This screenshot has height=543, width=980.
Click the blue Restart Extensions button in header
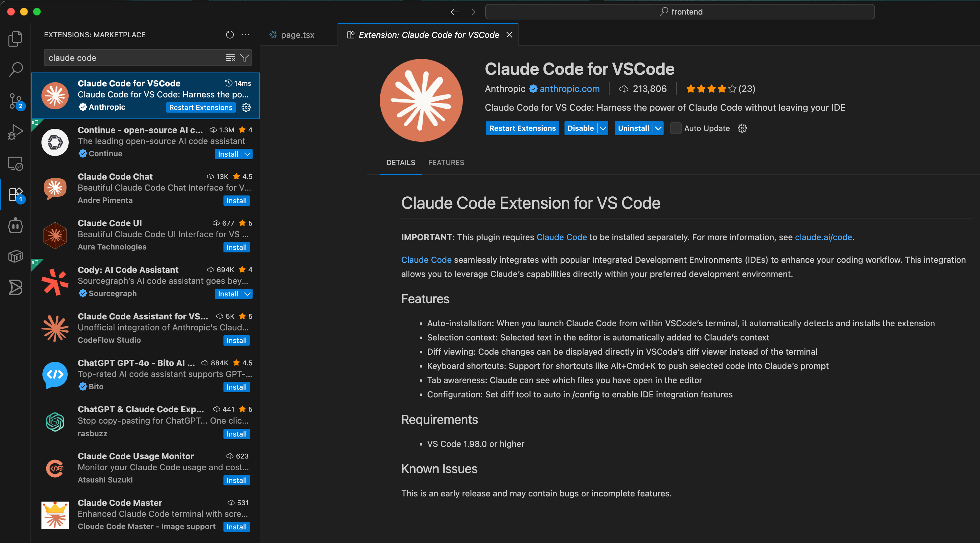pos(522,128)
